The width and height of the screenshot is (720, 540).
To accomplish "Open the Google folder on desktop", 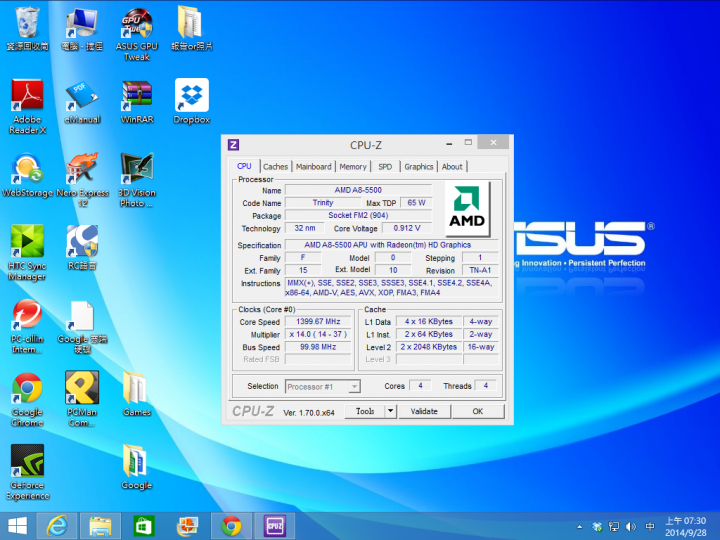I will [x=137, y=467].
